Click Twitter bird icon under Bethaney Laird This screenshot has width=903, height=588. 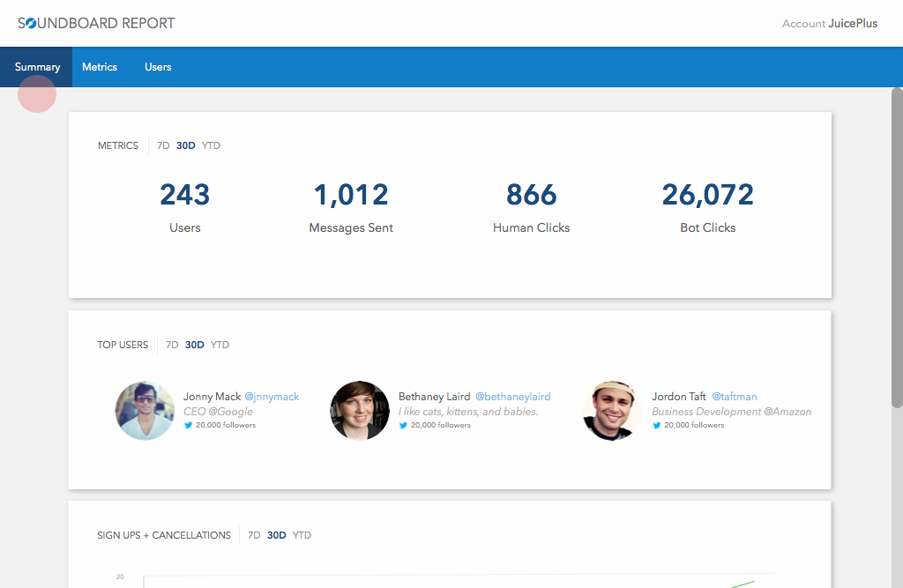click(x=403, y=426)
